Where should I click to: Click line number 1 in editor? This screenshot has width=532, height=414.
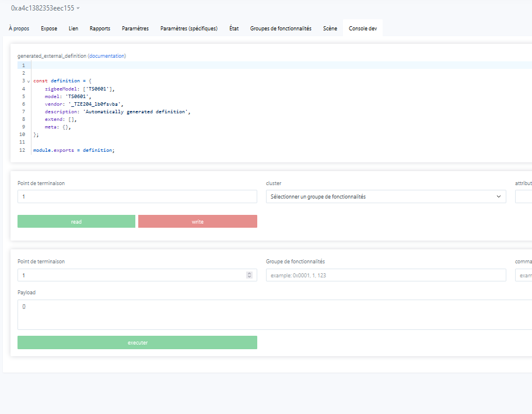23,65
